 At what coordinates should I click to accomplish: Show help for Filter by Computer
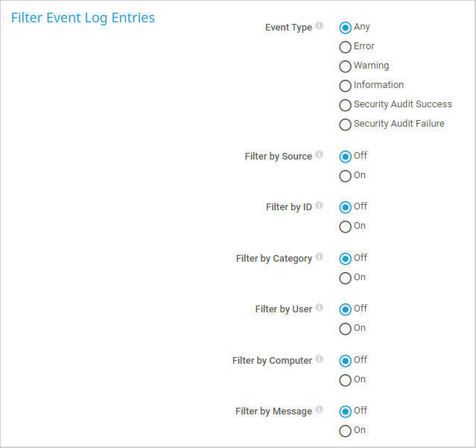point(320,359)
